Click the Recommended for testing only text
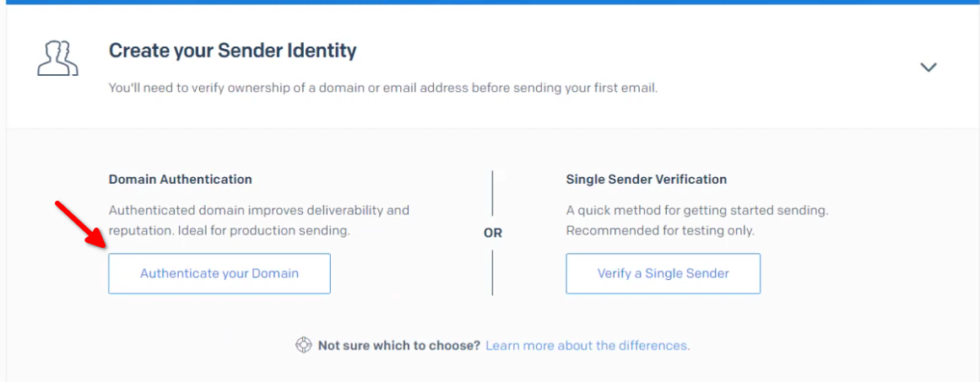Screen dimensions: 980x382 click(x=660, y=231)
